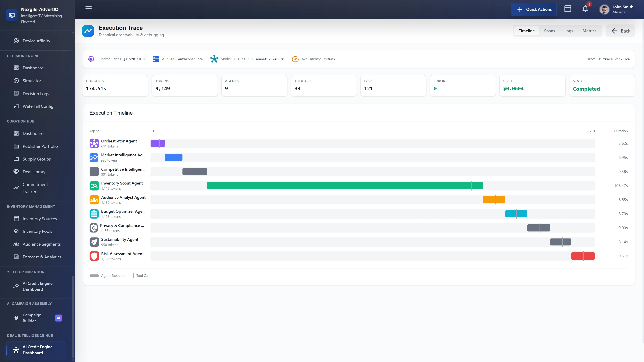This screenshot has height=362, width=644.
Task: Open Waterfall Config in the sidebar
Action: 38,106
